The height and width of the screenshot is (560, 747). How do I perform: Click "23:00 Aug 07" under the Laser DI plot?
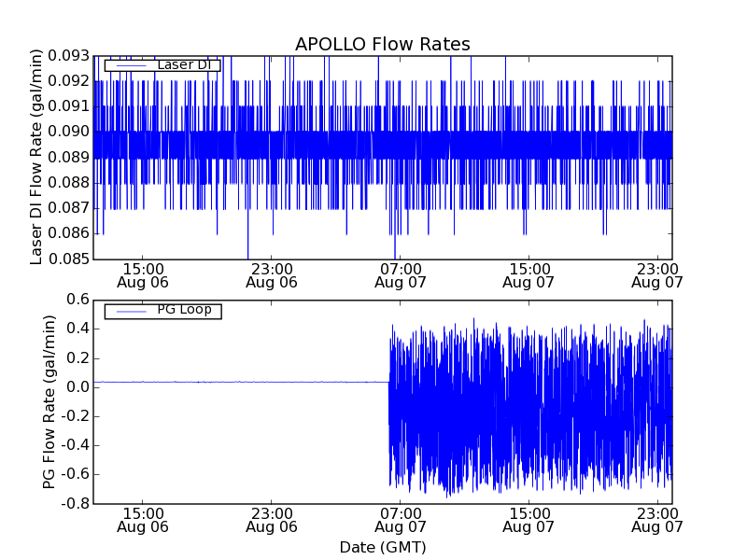[657, 275]
